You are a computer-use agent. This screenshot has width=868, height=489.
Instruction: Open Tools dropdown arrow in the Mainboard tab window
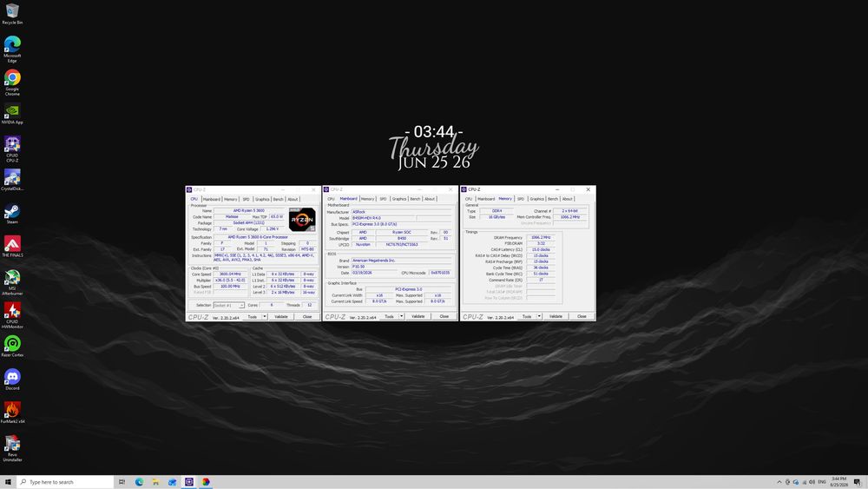(x=401, y=316)
